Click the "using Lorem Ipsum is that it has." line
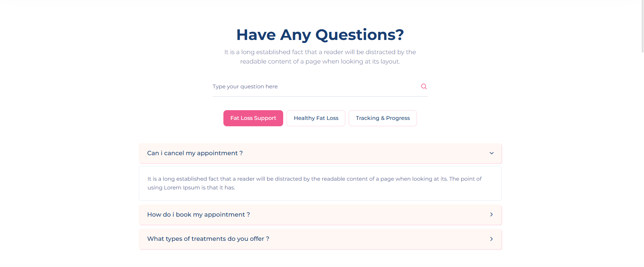This screenshot has width=644, height=267. [x=191, y=188]
